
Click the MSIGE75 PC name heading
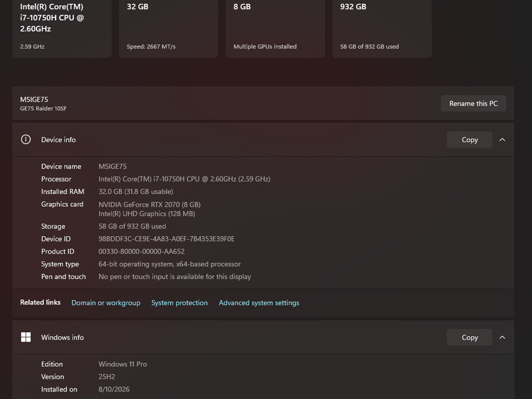(x=34, y=99)
